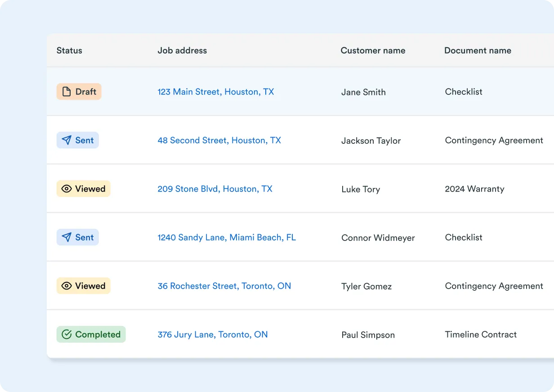554x392 pixels.
Task: Sort by the Document name column header
Action: point(478,50)
